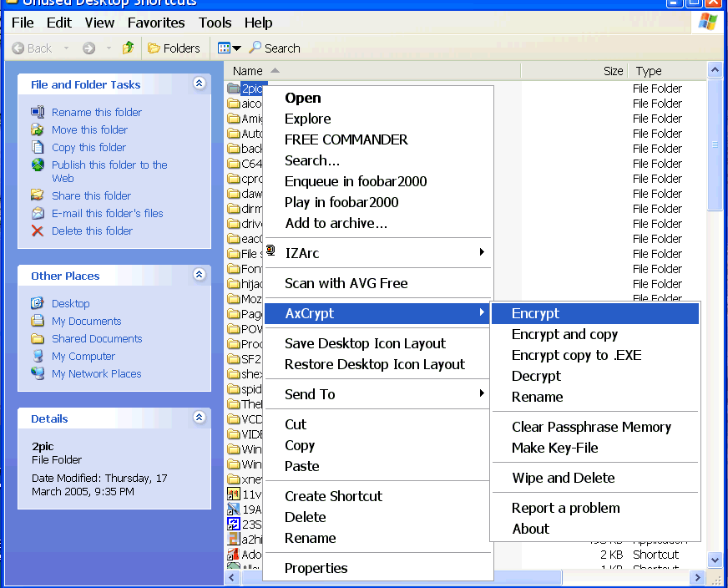Expand the IZArc submenu arrow
The width and height of the screenshot is (728, 588).
click(x=482, y=251)
